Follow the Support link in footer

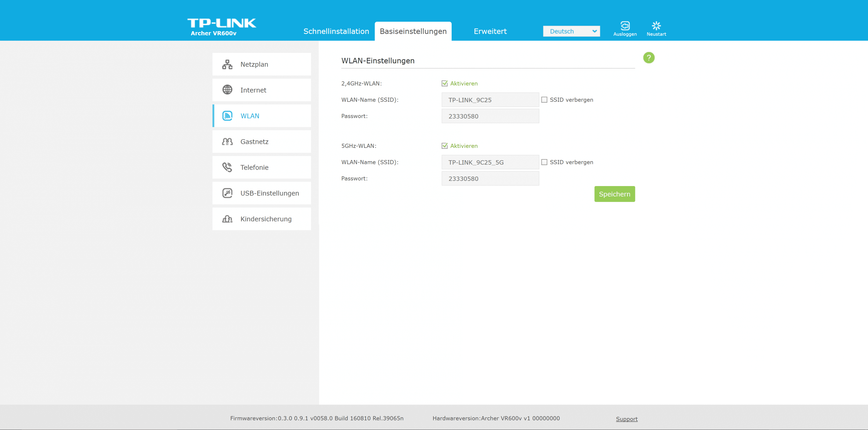click(x=626, y=419)
